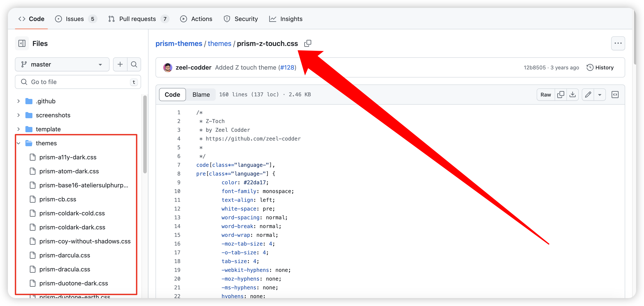Click the file tree scrollbar
644x306 pixels.
[145, 134]
